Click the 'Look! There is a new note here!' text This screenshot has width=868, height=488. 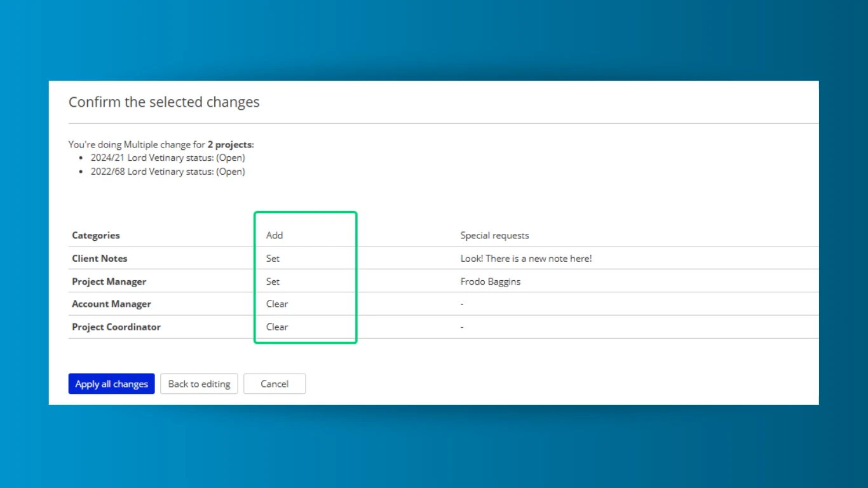526,259
